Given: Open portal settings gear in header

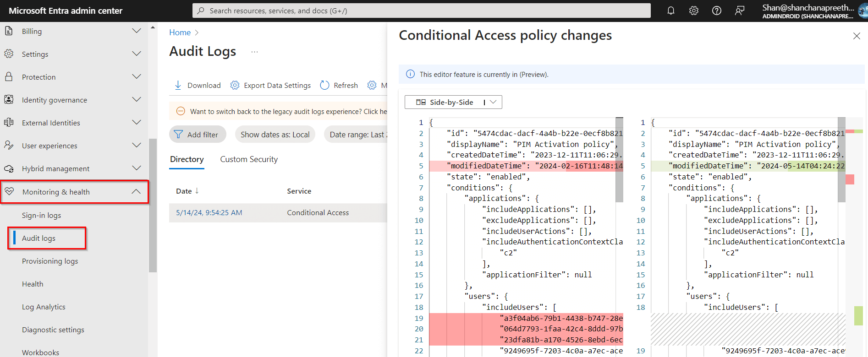Looking at the screenshot, I should (x=694, y=11).
